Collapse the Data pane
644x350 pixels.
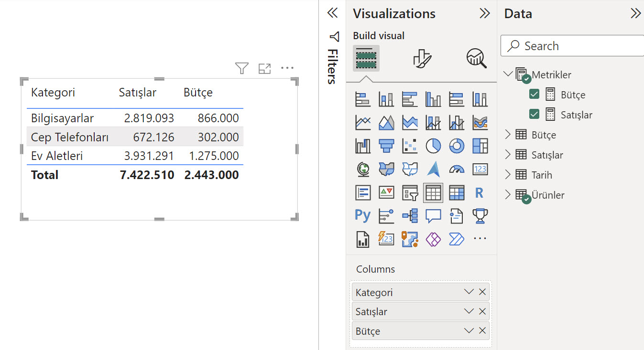pyautogui.click(x=635, y=13)
